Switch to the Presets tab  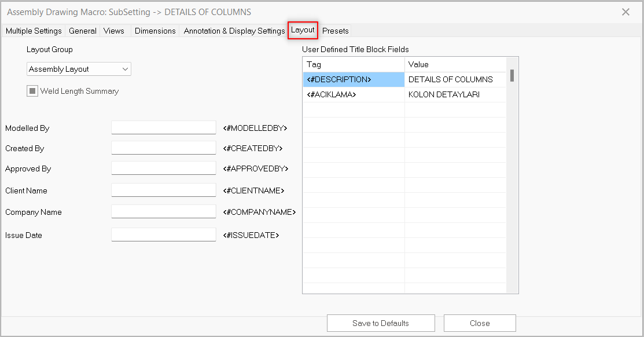(x=336, y=31)
